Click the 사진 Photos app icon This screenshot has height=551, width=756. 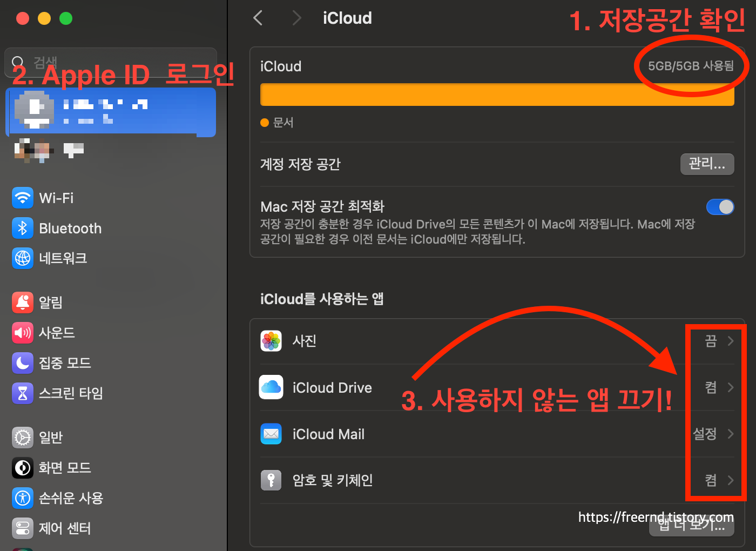tap(271, 341)
